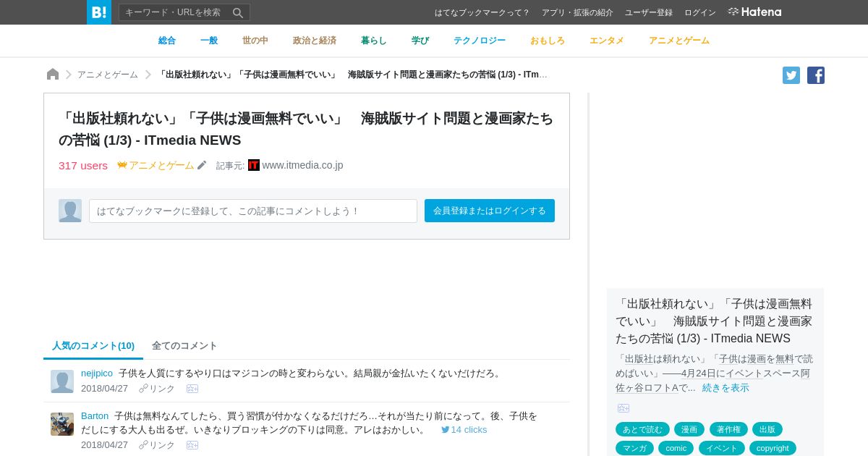Click the 2018/04/27 date on nejipico's comment

[x=104, y=389]
